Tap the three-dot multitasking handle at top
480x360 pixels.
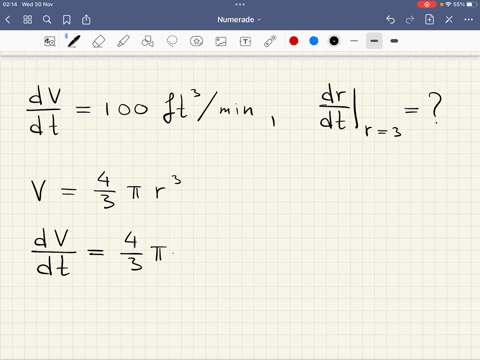(240, 4)
